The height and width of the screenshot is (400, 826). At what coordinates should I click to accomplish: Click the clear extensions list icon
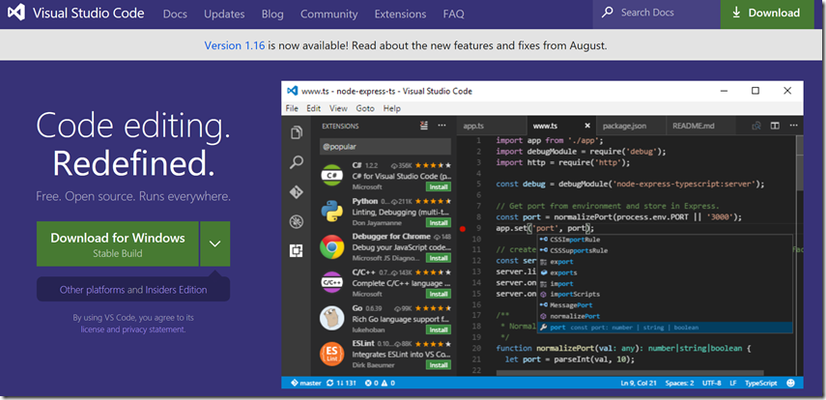click(424, 125)
